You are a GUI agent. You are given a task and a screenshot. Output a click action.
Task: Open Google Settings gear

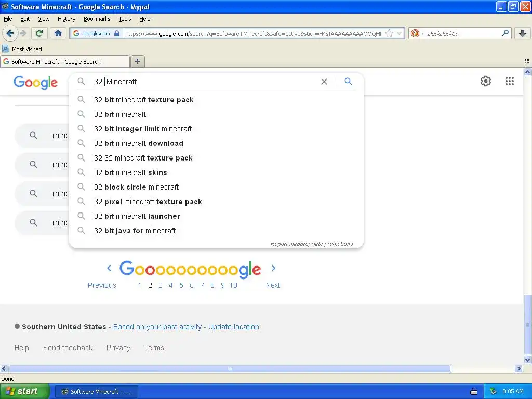point(486,81)
